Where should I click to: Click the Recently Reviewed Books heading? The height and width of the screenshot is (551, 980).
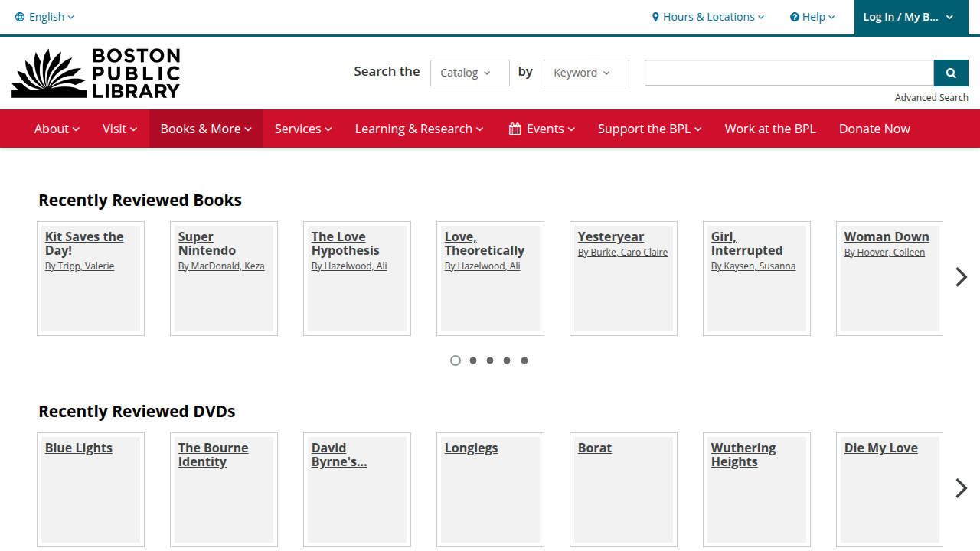click(140, 201)
